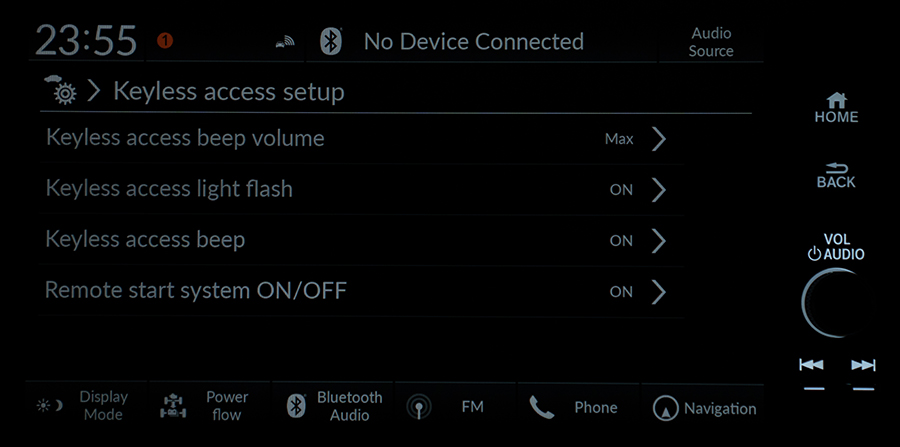Image resolution: width=900 pixels, height=447 pixels.
Task: Tap the vehicle wireless signal status icon
Action: click(x=285, y=41)
